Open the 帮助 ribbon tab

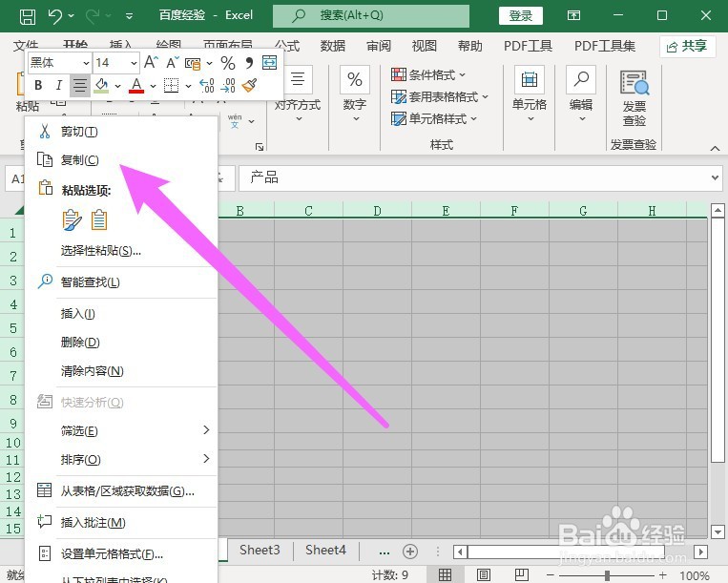[x=469, y=46]
